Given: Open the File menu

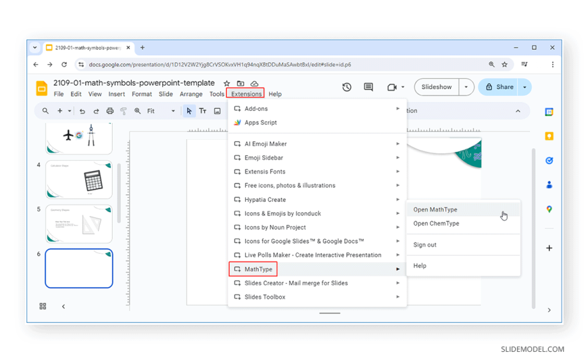Looking at the screenshot, I should click(x=59, y=94).
